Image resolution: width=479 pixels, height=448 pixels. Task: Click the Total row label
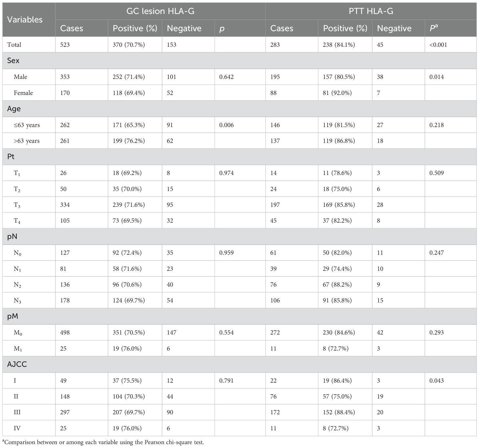14,45
